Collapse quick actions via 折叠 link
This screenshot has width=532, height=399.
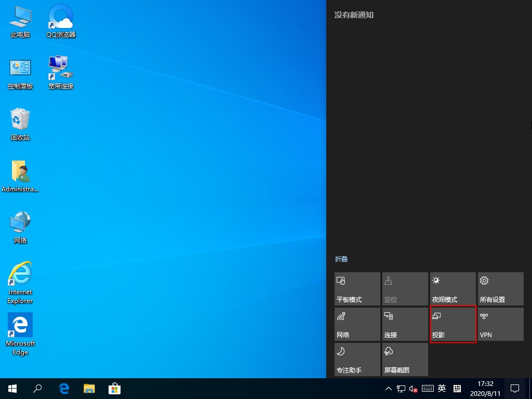point(341,259)
